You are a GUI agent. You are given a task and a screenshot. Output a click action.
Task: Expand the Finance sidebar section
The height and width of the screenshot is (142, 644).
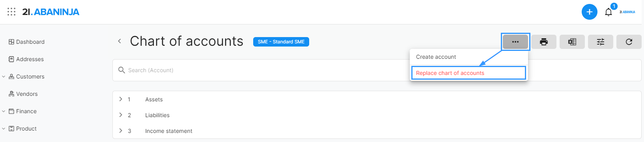4,111
